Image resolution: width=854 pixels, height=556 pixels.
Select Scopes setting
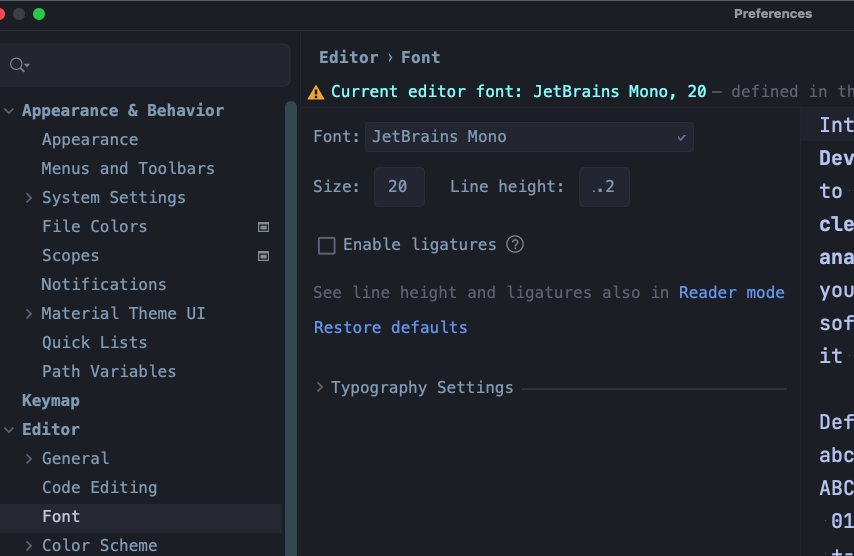point(71,255)
